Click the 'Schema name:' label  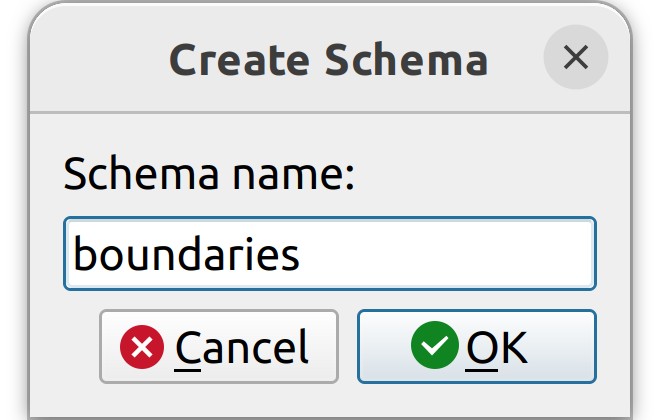210,175
